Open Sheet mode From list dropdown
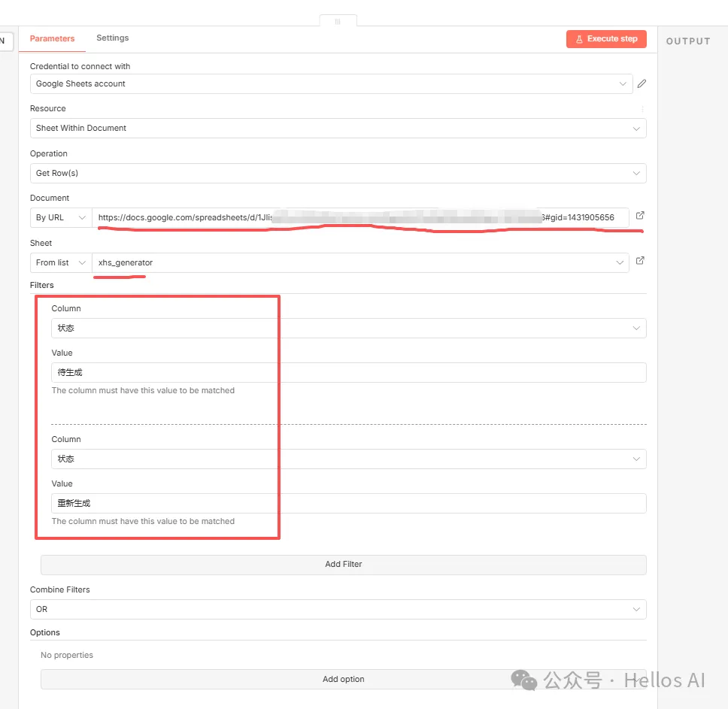Viewport: 728px width, 709px height. pyautogui.click(x=61, y=263)
